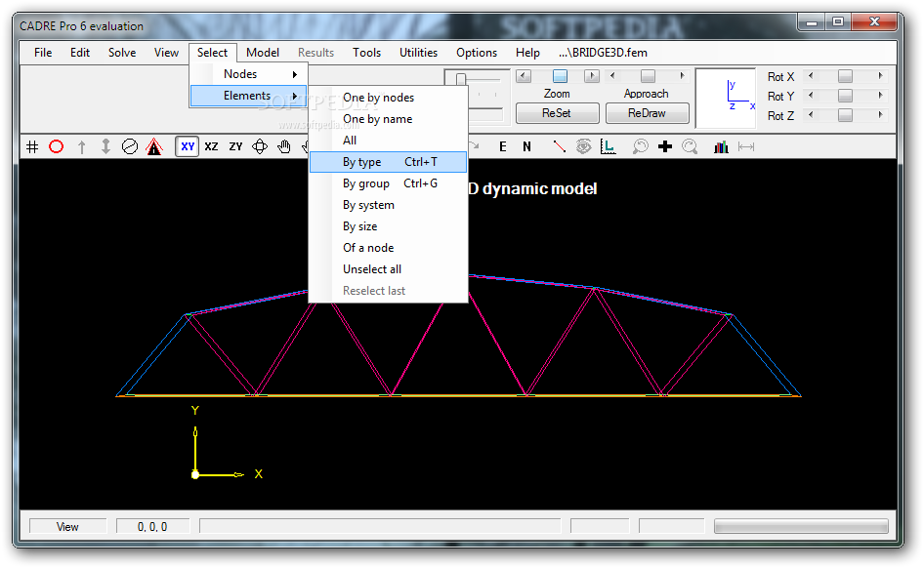Click the ReDraw button
Viewport: 924px width, 568px height.
click(647, 113)
